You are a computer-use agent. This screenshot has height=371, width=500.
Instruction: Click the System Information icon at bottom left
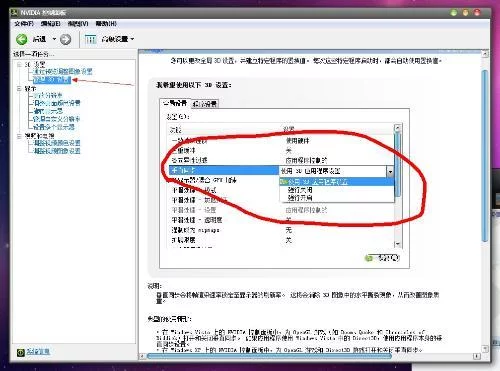tap(21, 352)
